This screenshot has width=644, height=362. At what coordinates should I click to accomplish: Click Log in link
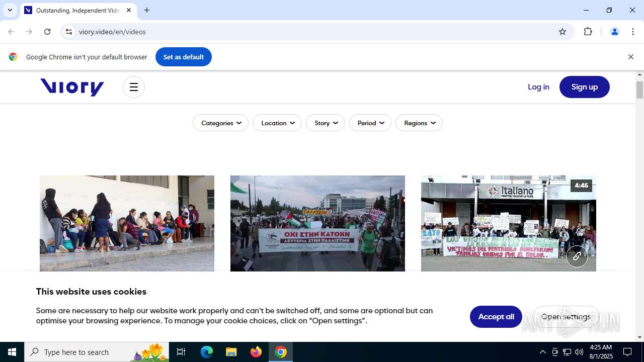(x=538, y=87)
